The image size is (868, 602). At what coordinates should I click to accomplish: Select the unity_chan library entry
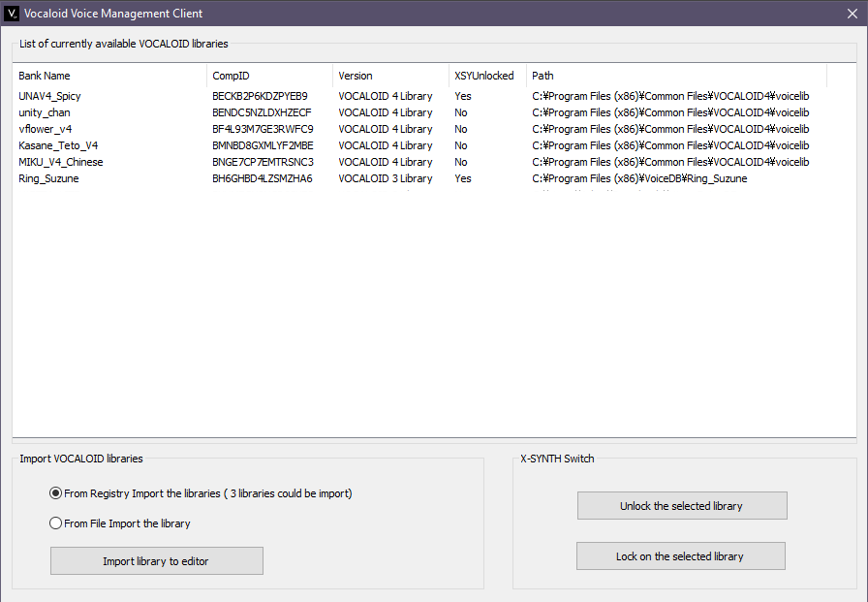pyautogui.click(x=45, y=112)
